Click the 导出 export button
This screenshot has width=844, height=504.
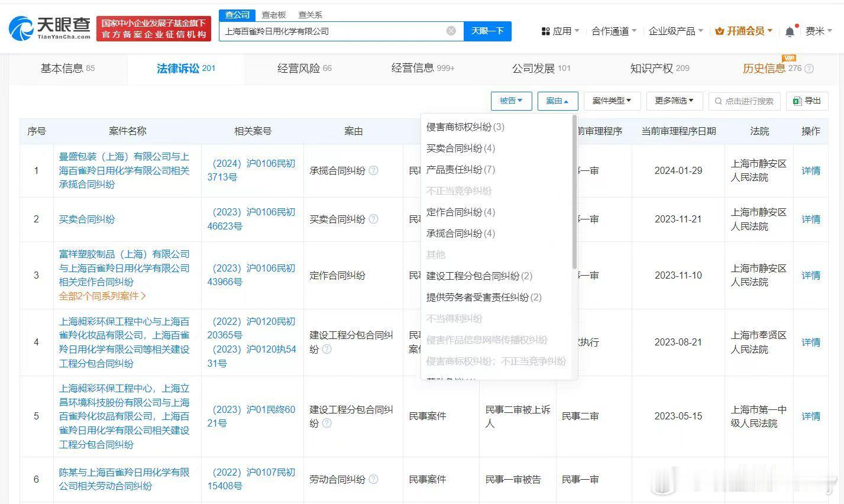(x=807, y=101)
